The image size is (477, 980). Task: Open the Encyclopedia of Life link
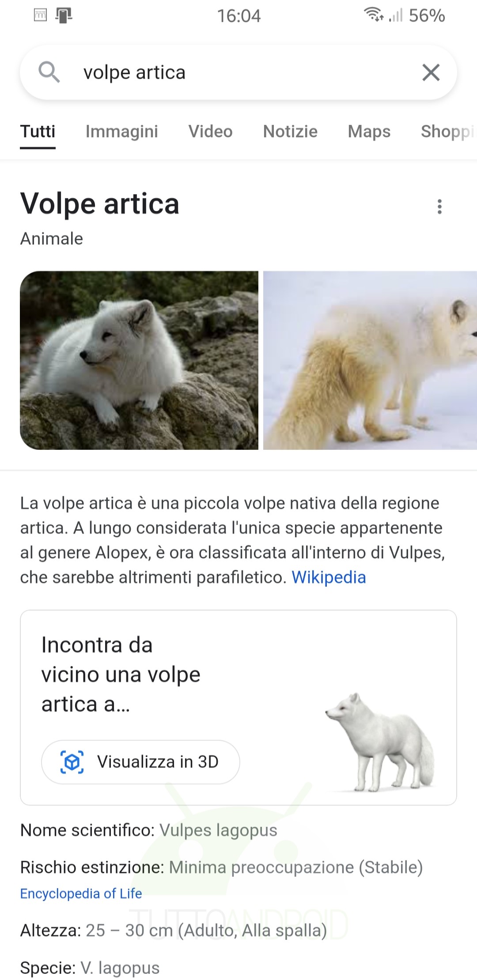click(81, 893)
